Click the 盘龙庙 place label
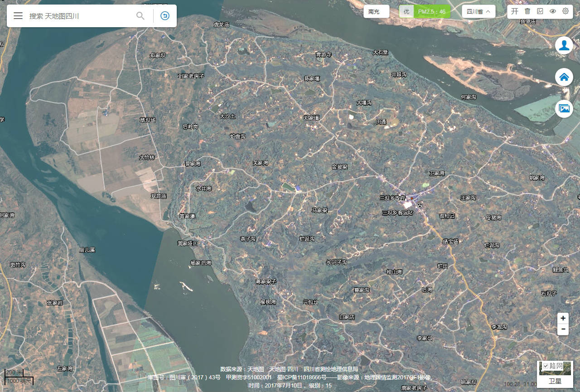Screen dimensions: 580x392 pos(222,24)
